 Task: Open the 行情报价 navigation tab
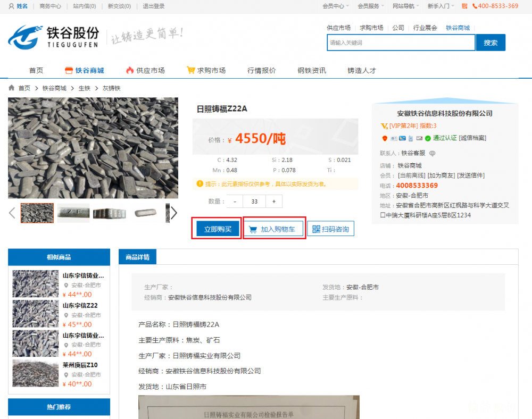click(261, 70)
